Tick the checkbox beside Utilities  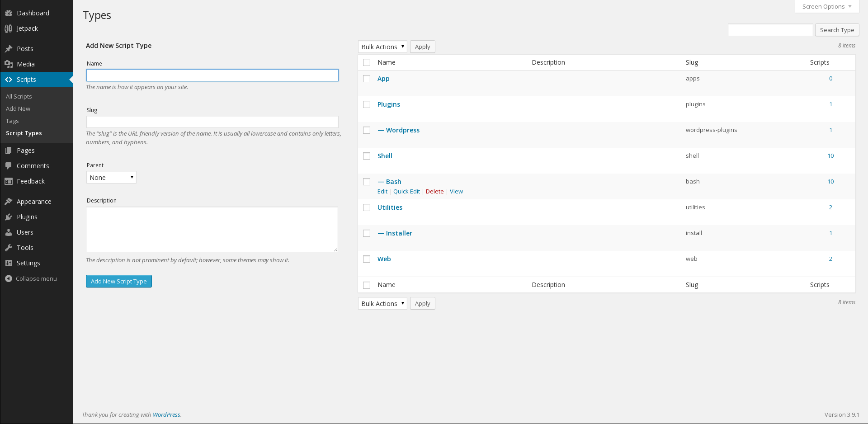(367, 207)
